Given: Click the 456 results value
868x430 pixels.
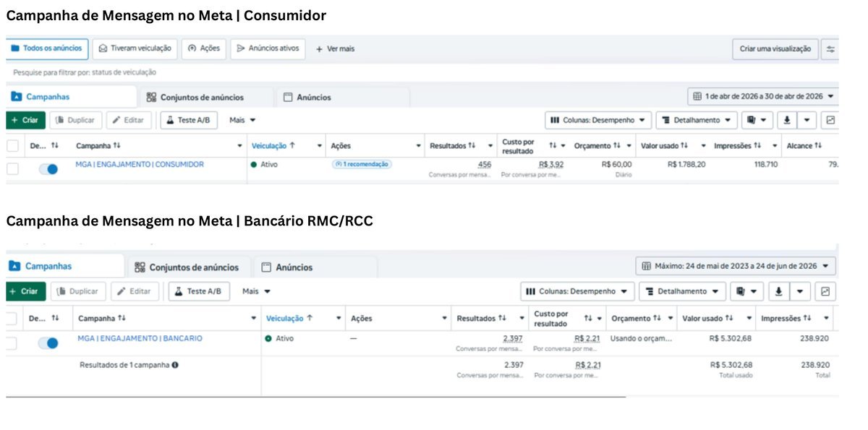Looking at the screenshot, I should click(484, 165).
